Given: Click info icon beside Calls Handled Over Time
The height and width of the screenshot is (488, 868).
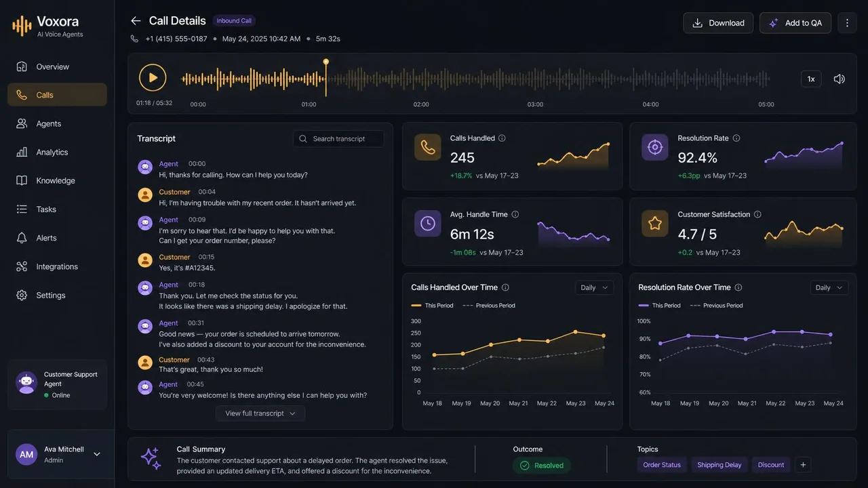Looking at the screenshot, I should coord(505,287).
